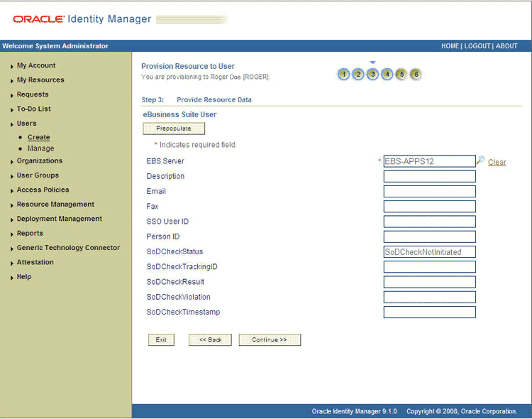532x419 pixels.
Task: Select step 5 circle in wizard progress
Action: 401,74
